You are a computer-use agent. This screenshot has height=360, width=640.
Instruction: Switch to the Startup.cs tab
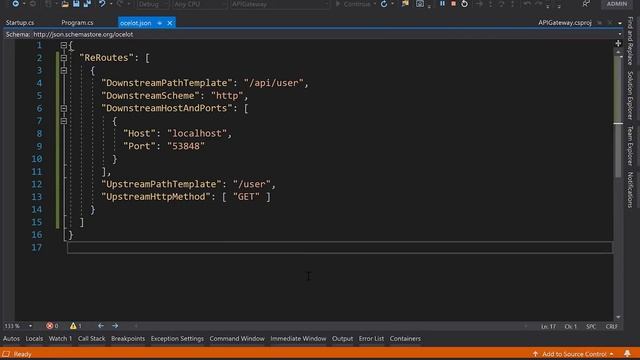pyautogui.click(x=20, y=23)
